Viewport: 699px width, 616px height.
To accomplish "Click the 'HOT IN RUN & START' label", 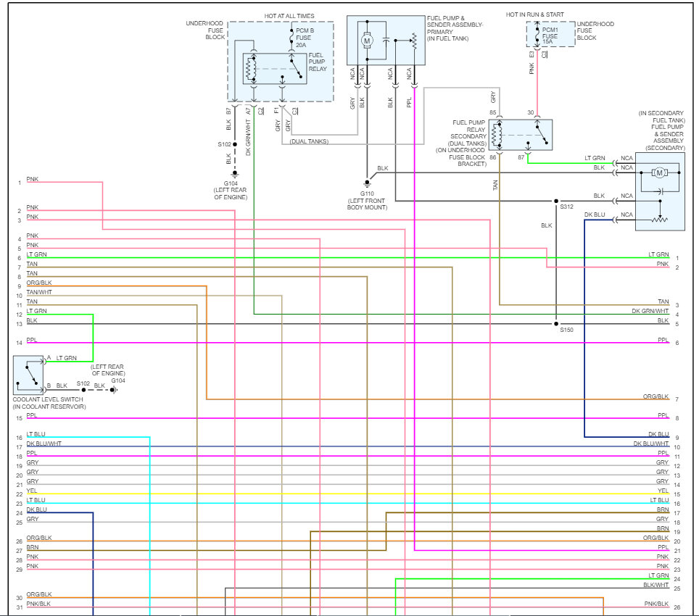I will pyautogui.click(x=536, y=14).
